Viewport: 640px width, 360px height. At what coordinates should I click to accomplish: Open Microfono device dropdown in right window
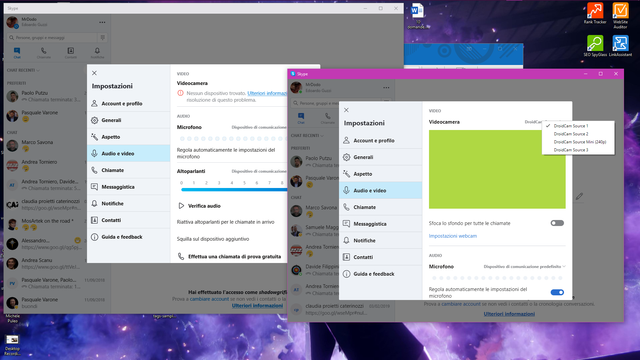click(524, 267)
